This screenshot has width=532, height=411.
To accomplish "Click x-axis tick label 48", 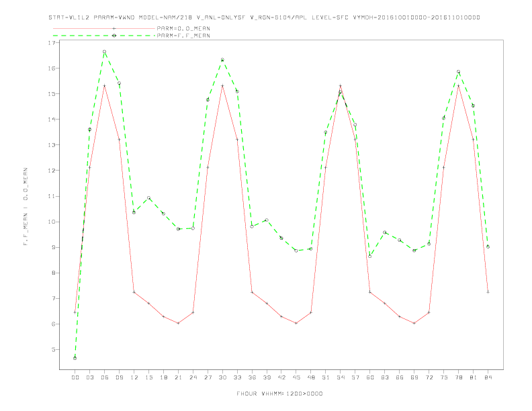I will point(311,377).
